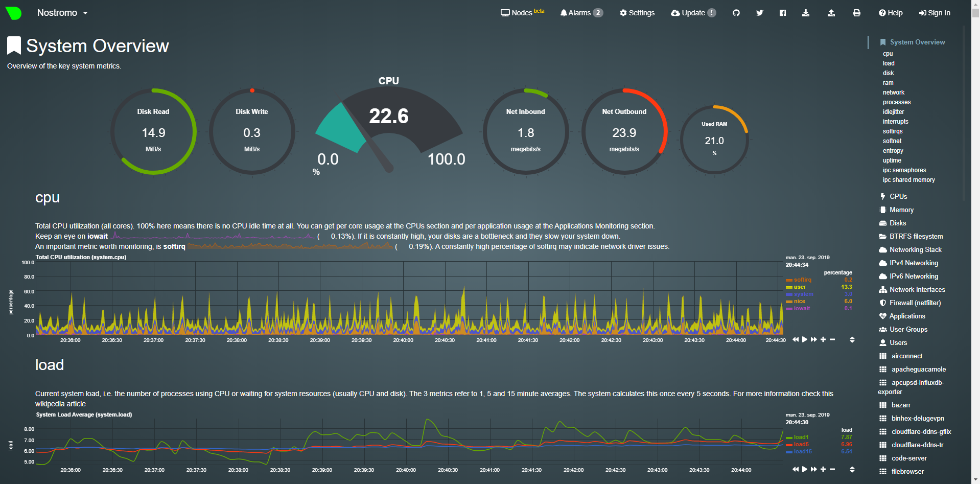Click the Twitter icon in navbar
Viewport: 980px width, 484px height.
759,13
